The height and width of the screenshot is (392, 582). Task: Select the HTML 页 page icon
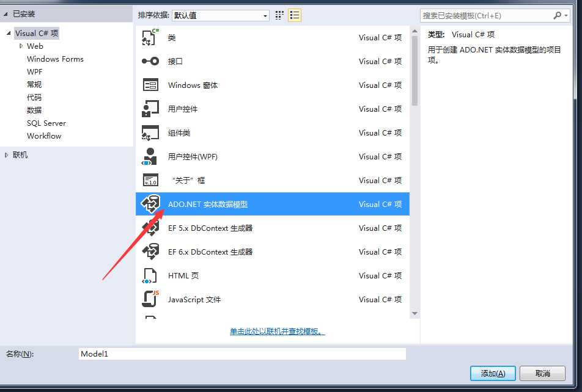coord(150,275)
